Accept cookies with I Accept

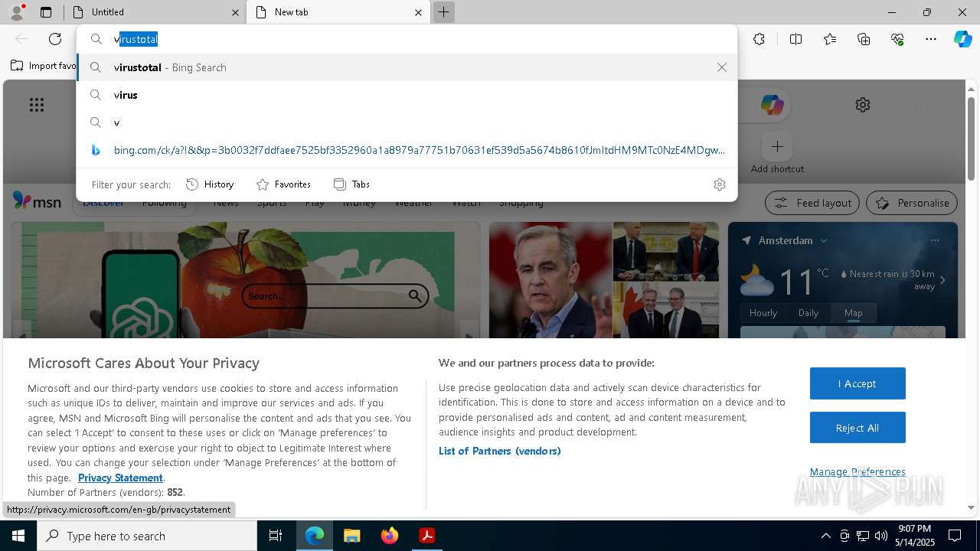[x=857, y=383]
